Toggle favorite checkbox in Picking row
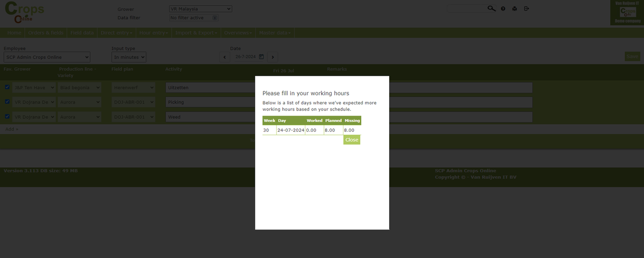644x258 pixels. pos(7,102)
